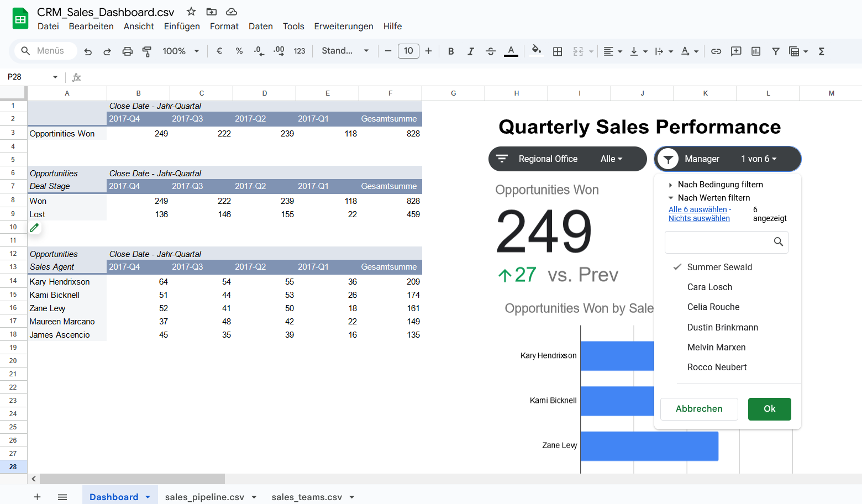Expand Nach Bedingung filtern section
The width and height of the screenshot is (862, 504).
720,185
